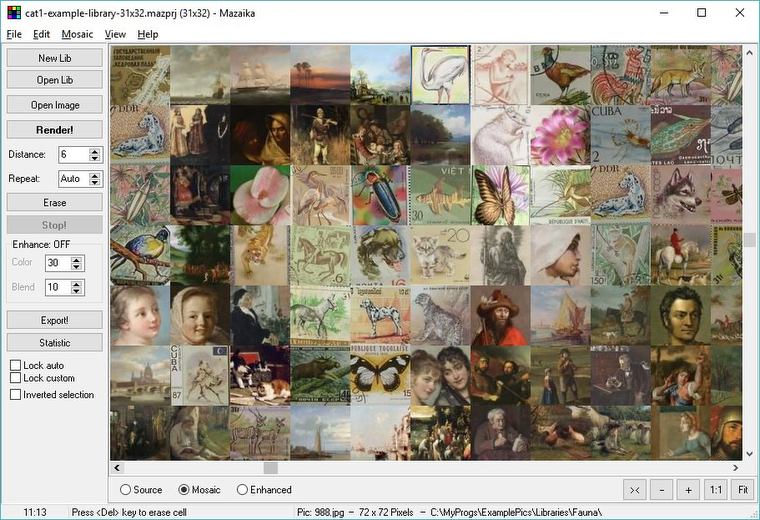Select the butterfly on purple flower tile

(x=500, y=195)
